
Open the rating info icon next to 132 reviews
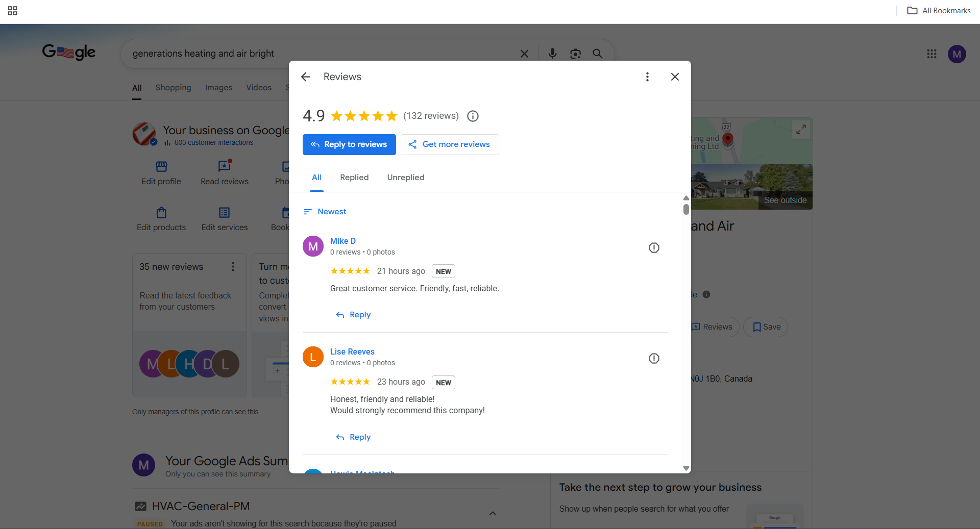coord(473,116)
